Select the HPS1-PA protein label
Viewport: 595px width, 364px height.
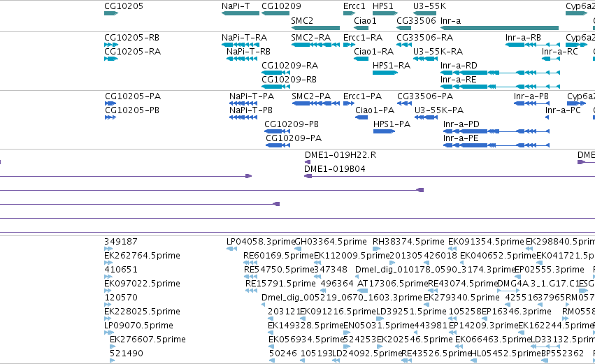(x=392, y=124)
